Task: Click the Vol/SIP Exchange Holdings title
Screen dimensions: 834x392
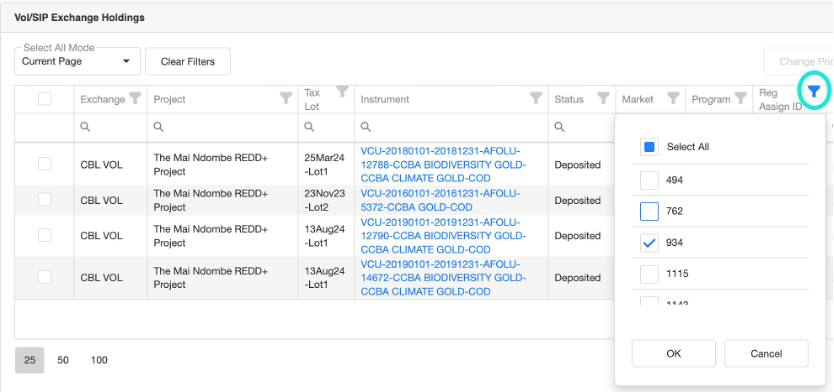Action: point(79,18)
